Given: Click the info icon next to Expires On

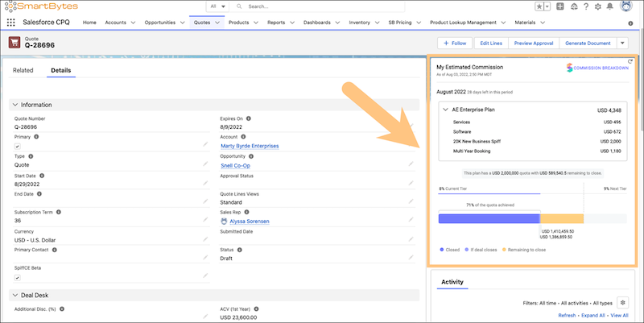Looking at the screenshot, I should 249,118.
